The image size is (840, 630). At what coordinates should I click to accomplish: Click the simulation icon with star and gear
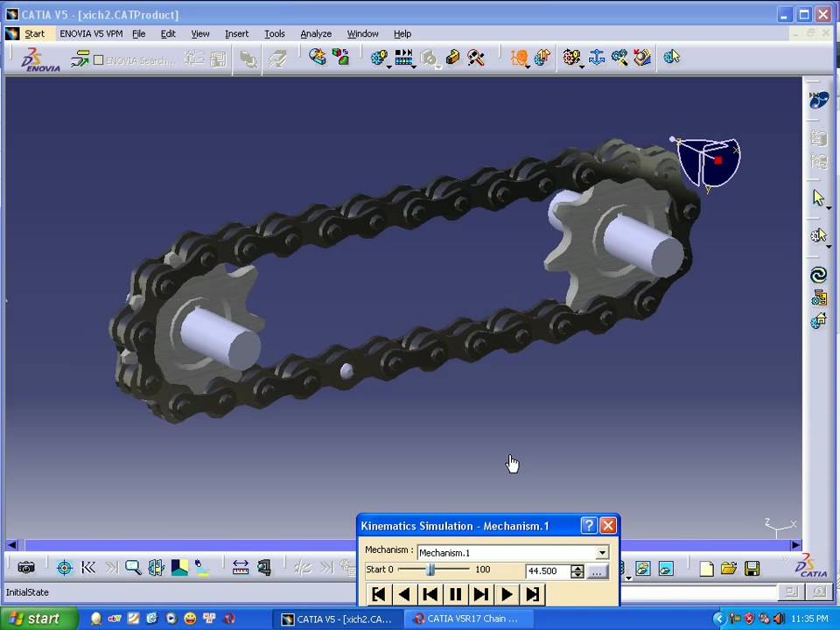pyautogui.click(x=317, y=57)
